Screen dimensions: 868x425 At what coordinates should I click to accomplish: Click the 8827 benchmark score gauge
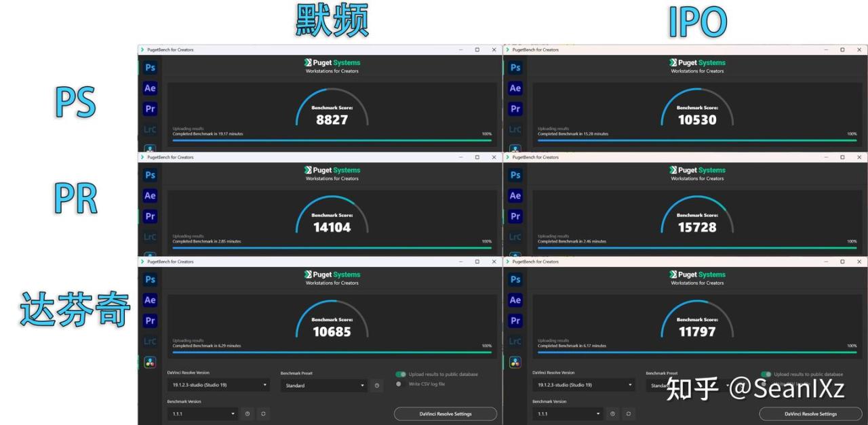click(x=332, y=107)
